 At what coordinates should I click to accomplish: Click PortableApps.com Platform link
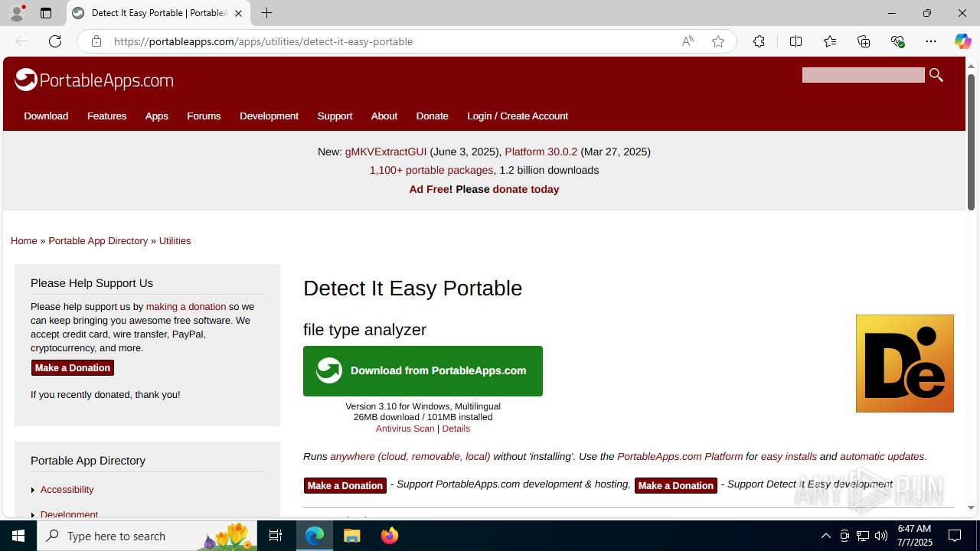(680, 456)
